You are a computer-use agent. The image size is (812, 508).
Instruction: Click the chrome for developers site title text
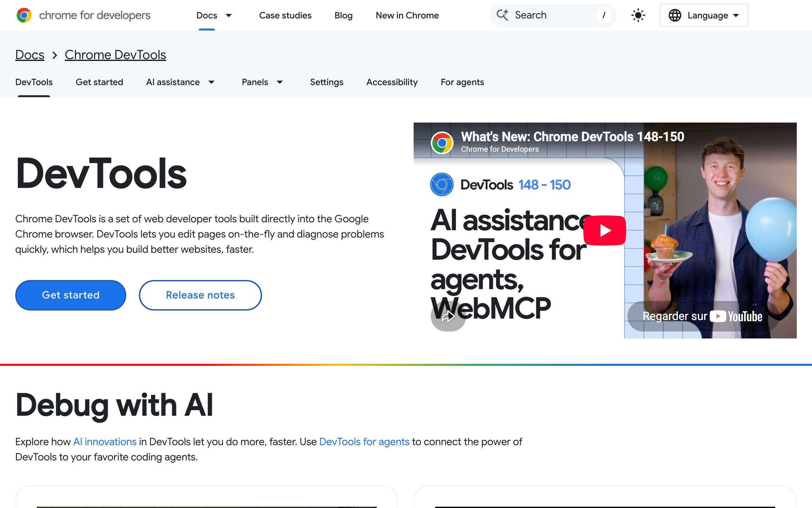point(95,15)
